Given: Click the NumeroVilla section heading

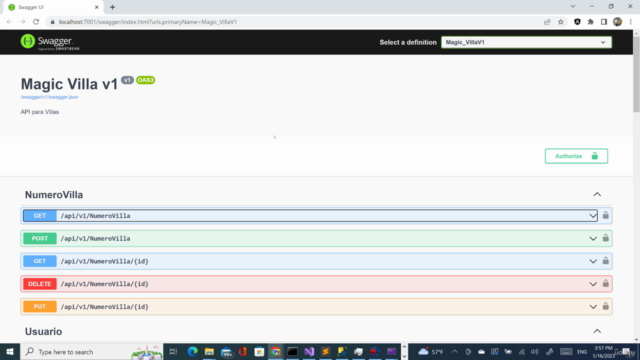Looking at the screenshot, I should point(54,195).
